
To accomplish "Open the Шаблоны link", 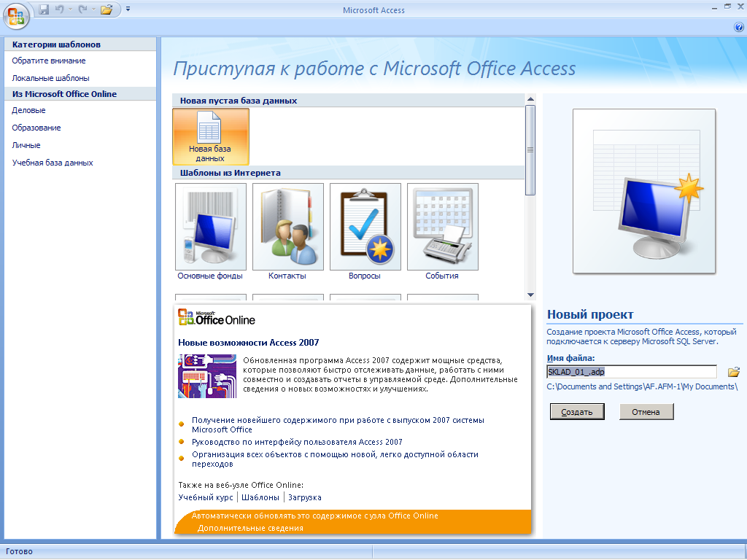I will click(x=260, y=497).
